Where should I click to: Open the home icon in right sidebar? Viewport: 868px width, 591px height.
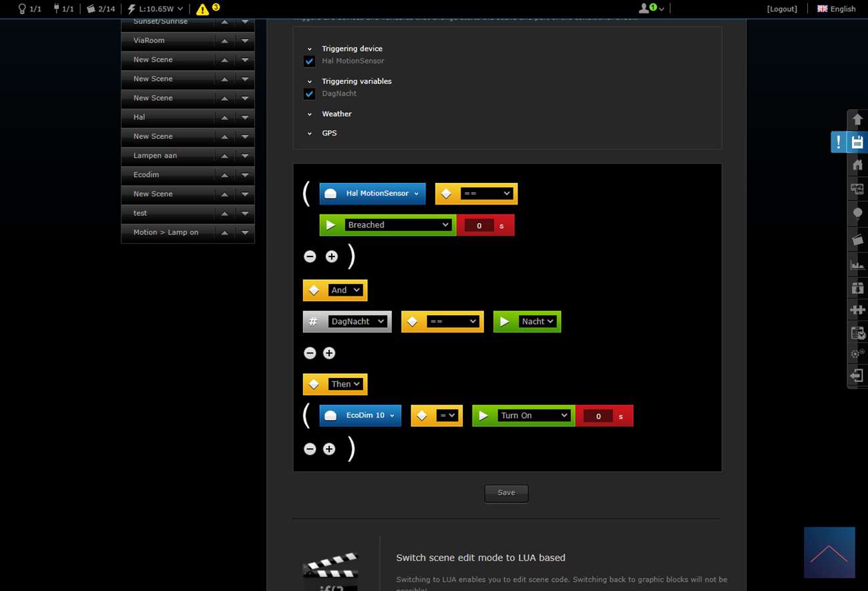coord(857,165)
